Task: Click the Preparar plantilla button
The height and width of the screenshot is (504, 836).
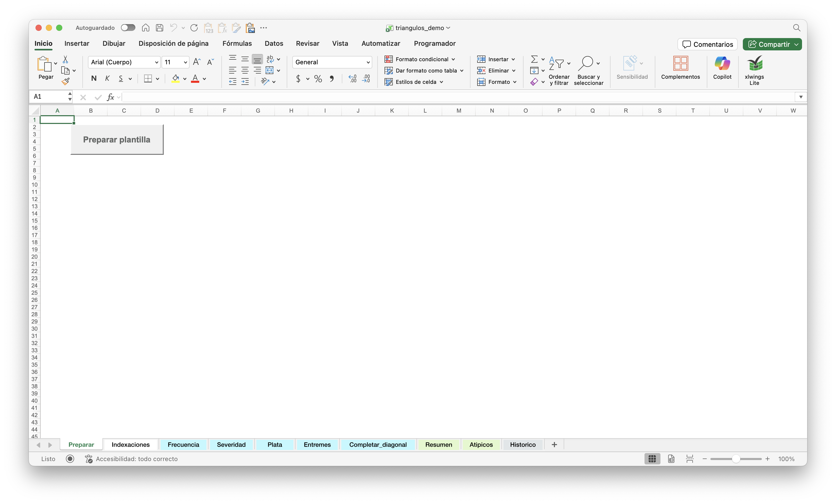Action: pyautogui.click(x=117, y=139)
